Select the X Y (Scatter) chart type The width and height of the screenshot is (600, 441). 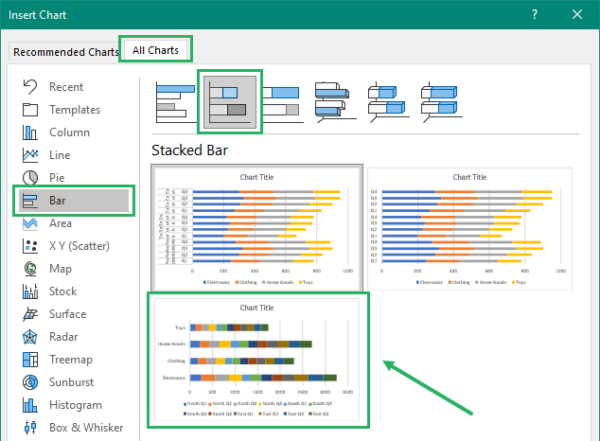(79, 246)
